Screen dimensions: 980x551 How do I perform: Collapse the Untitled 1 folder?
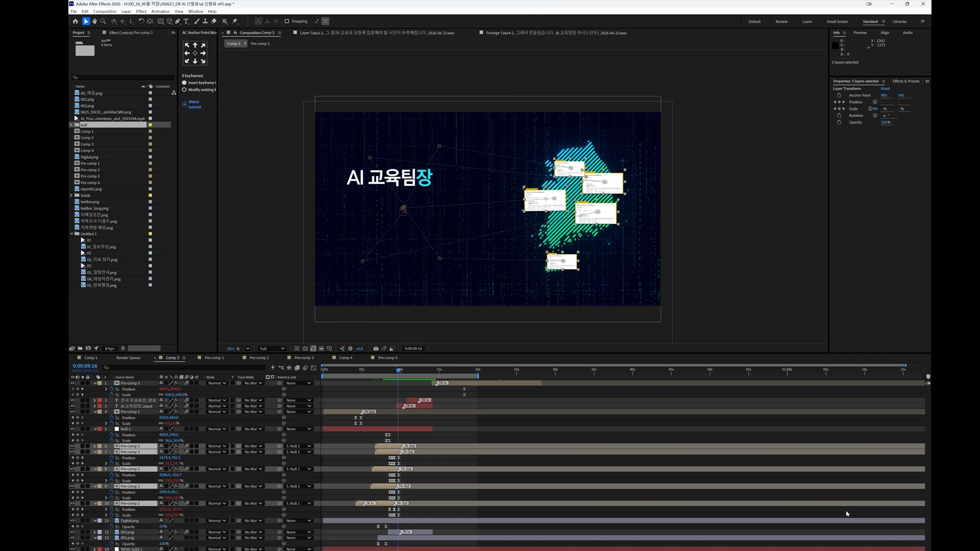71,234
